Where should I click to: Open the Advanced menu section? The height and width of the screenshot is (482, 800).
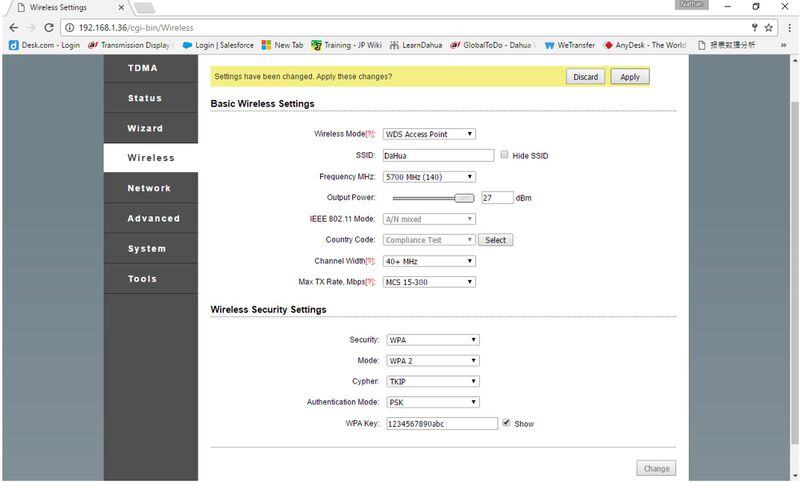(x=151, y=218)
